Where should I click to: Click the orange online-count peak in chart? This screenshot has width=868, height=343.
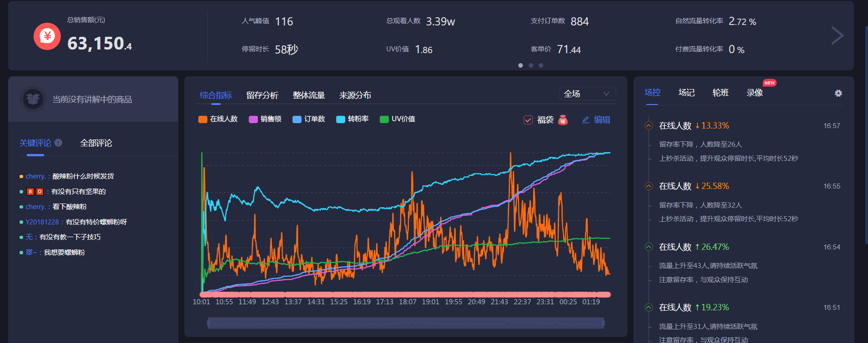[511, 154]
